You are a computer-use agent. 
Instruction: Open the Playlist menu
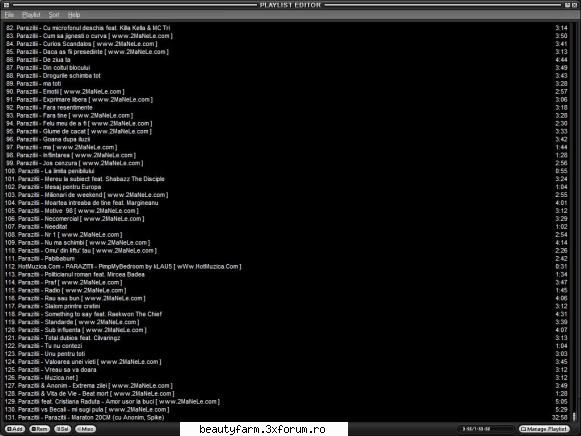[31, 15]
